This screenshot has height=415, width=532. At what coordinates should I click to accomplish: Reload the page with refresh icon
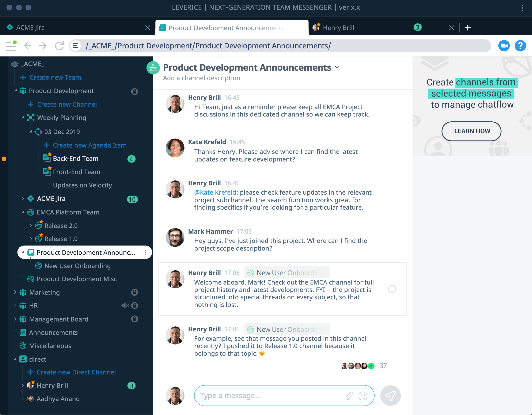click(x=59, y=46)
